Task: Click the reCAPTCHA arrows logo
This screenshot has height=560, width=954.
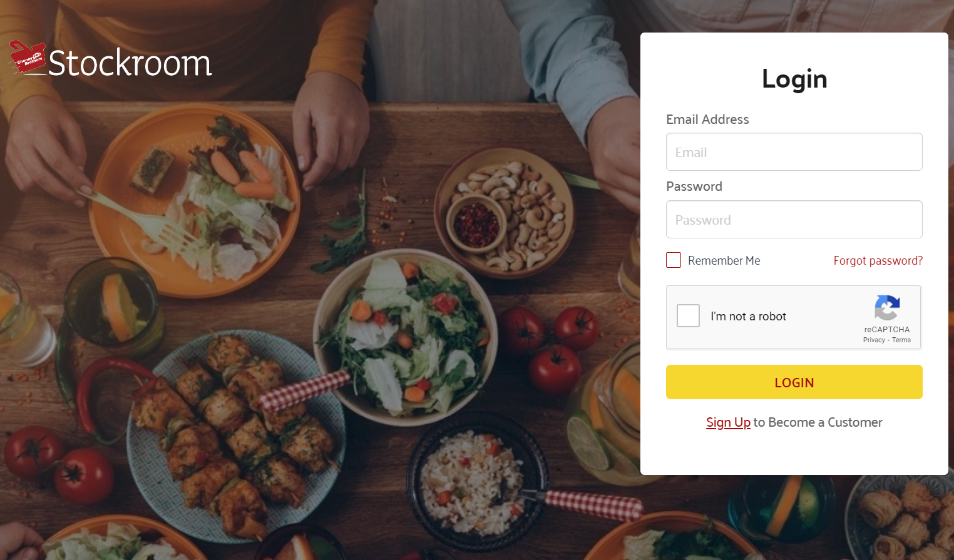Action: 887,307
